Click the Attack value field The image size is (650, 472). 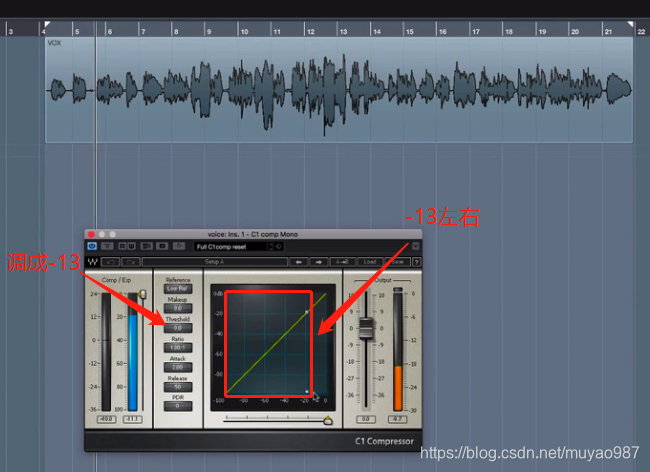[x=178, y=367]
